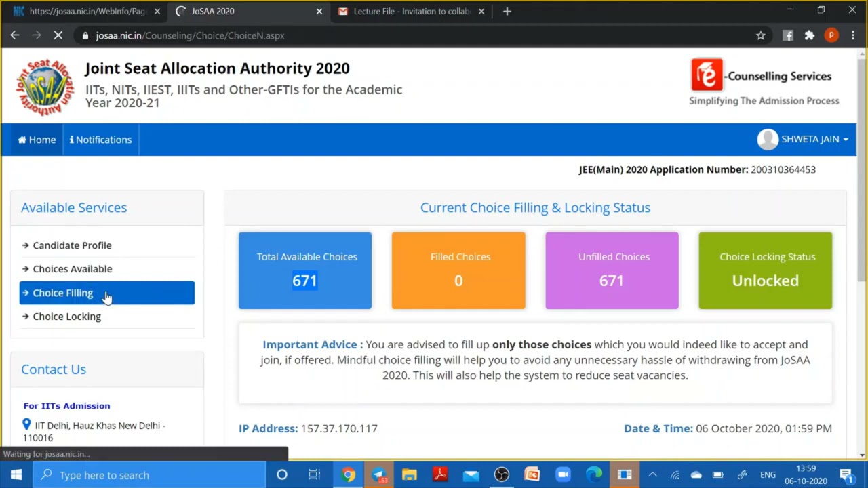The height and width of the screenshot is (488, 868).
Task: Switch to the Lecture File invitation tab
Action: point(412,11)
